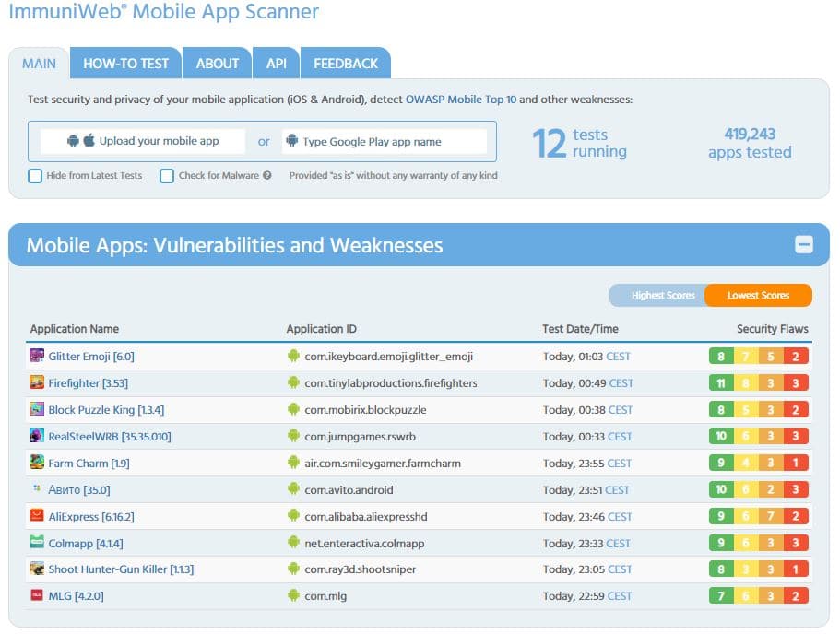Open Colmapp [4.1.4] link
Image resolution: width=840 pixels, height=634 pixels.
point(86,543)
